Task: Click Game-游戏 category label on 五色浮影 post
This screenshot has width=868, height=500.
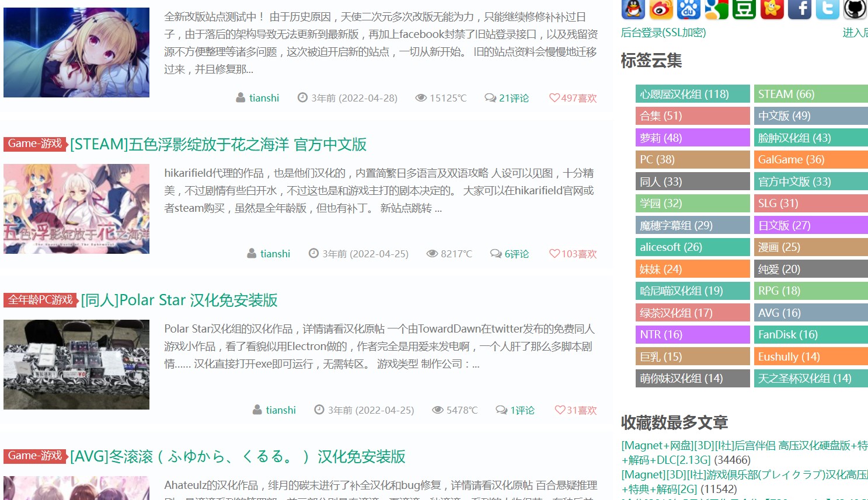Action: [35, 144]
